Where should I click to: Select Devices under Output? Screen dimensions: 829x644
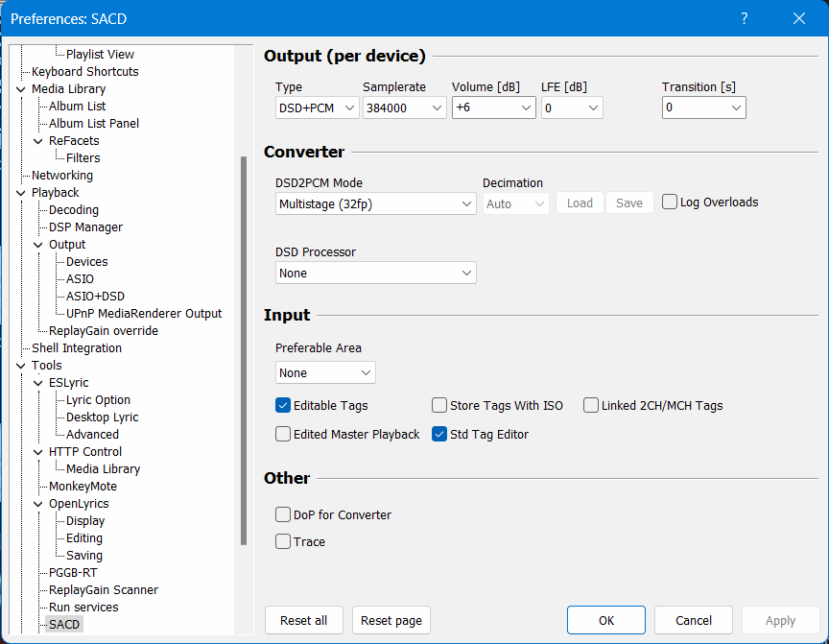click(x=86, y=262)
